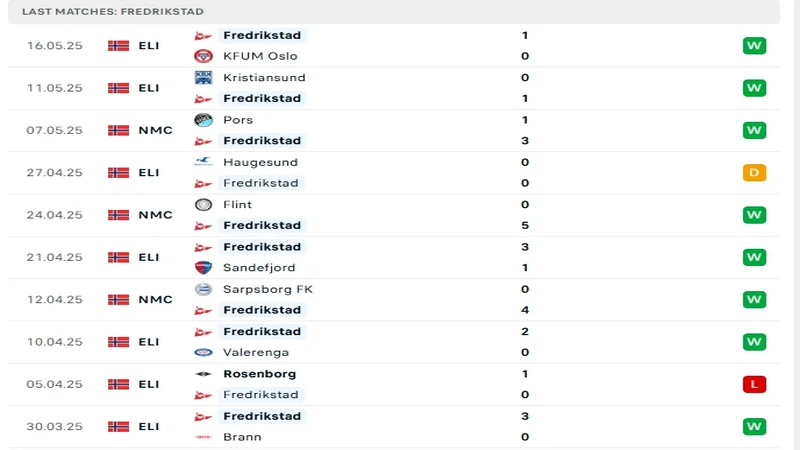Open the Rosenborg team link
Screen dimensions: 800x450
(259, 374)
